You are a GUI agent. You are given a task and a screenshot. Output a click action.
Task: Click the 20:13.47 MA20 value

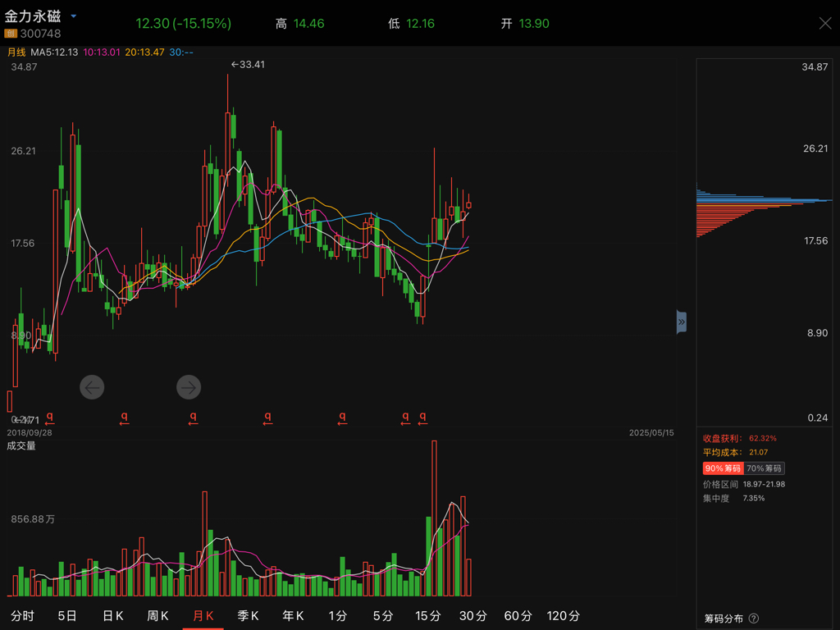[x=144, y=52]
